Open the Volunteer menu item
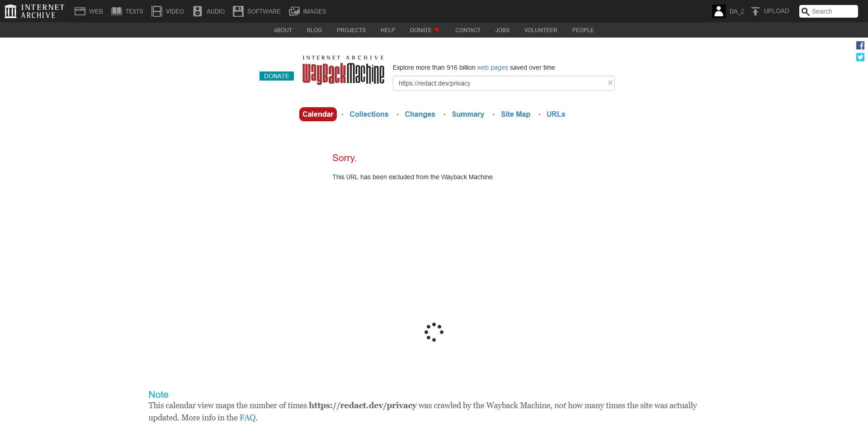Screen dimensions: 868x424 point(541,30)
